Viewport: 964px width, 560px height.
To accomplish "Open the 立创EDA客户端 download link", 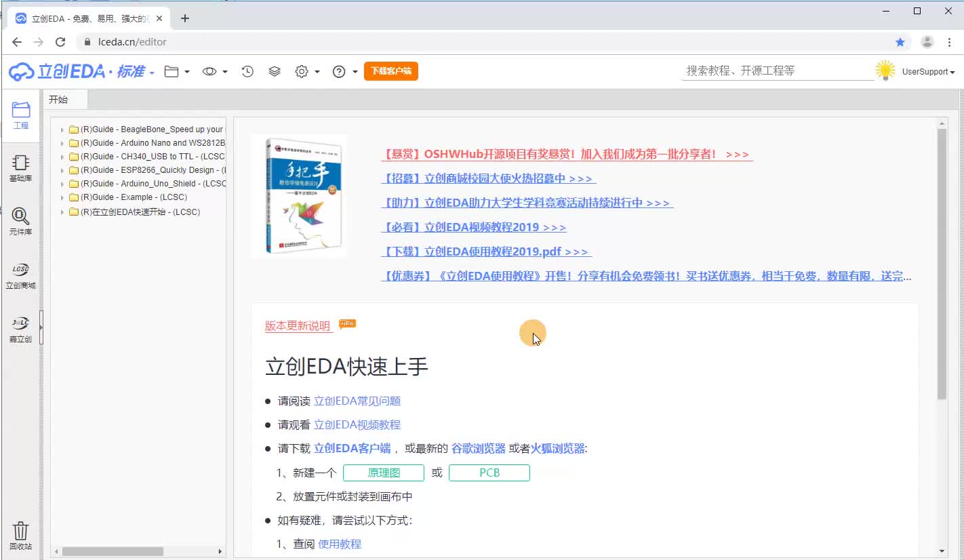I will click(x=352, y=448).
